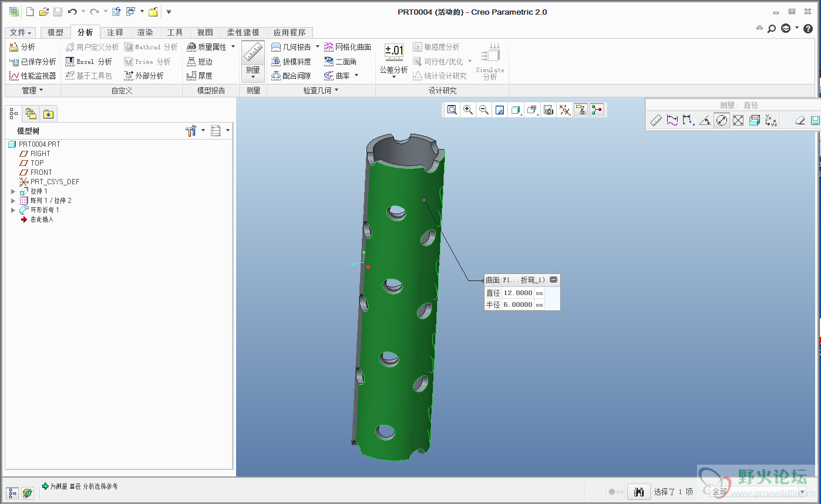Toggle the Annotation Display icon

point(581,110)
